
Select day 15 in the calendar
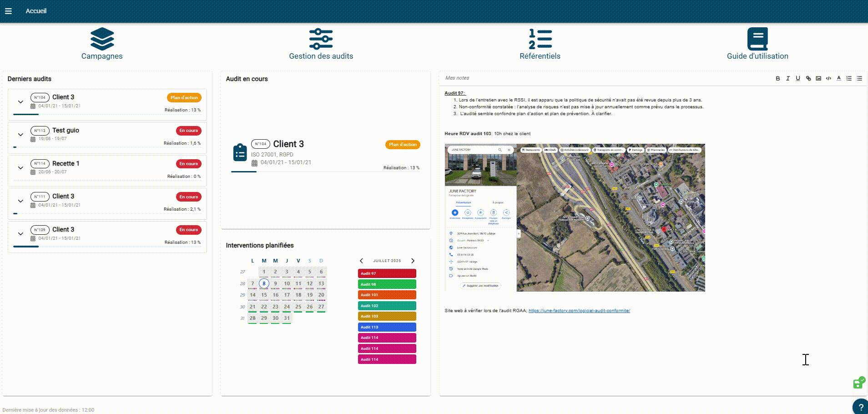[264, 295]
